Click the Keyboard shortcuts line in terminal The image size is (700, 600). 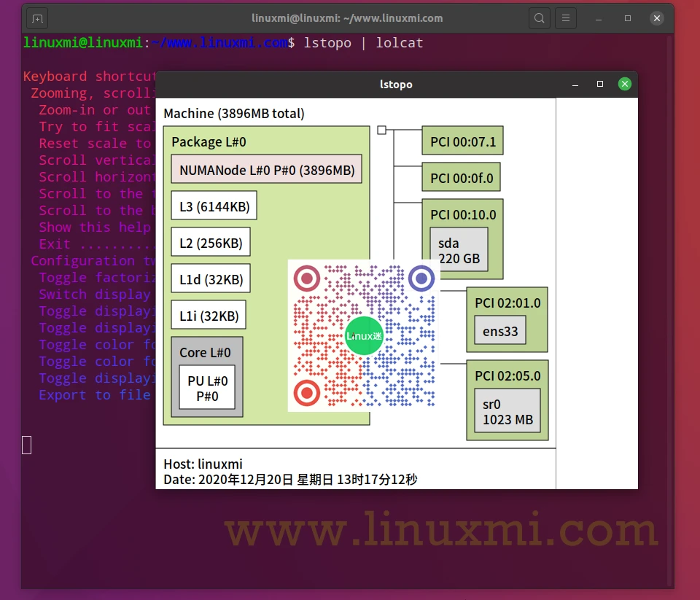[x=89, y=77]
